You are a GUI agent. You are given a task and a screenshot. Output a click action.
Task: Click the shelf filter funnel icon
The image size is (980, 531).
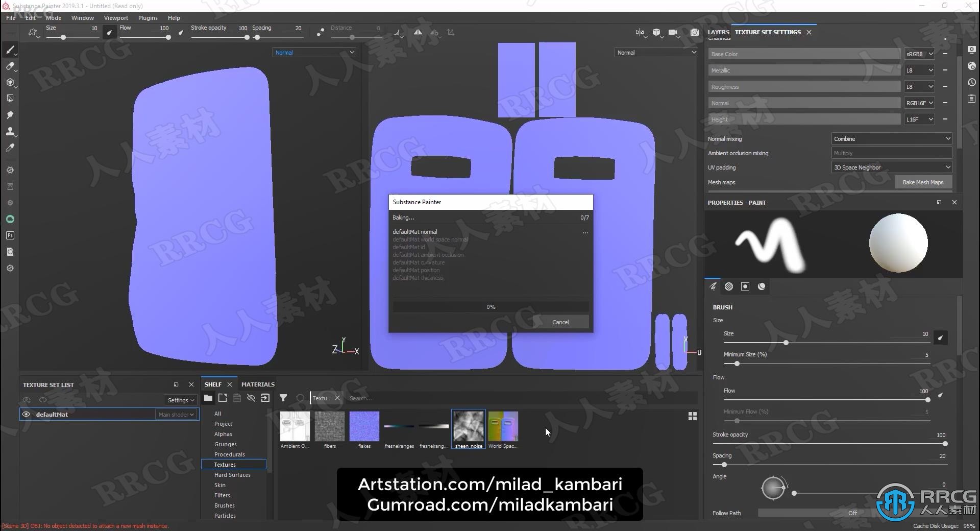click(x=283, y=398)
